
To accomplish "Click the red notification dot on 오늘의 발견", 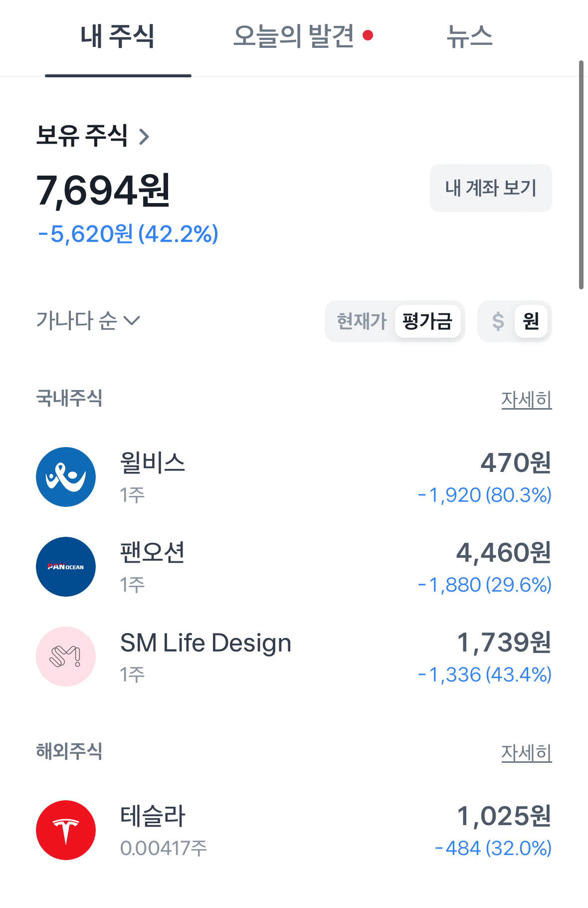I will coord(368,35).
